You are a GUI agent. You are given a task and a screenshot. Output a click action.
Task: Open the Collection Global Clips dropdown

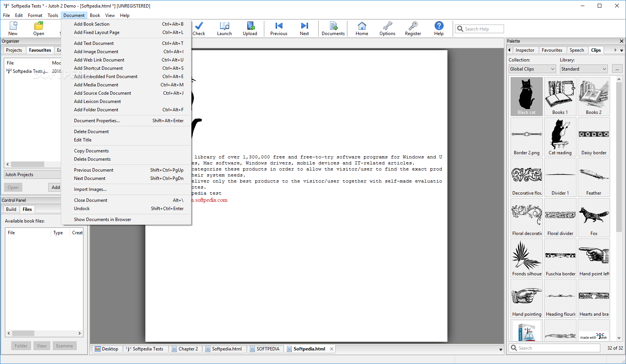tap(532, 69)
